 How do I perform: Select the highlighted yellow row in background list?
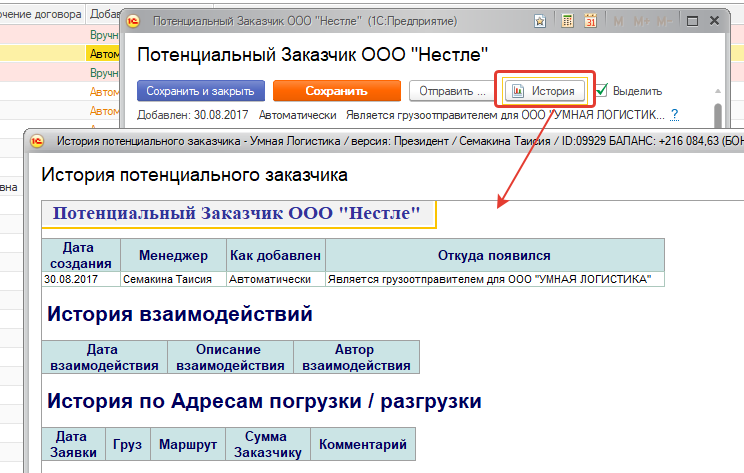pos(59,53)
